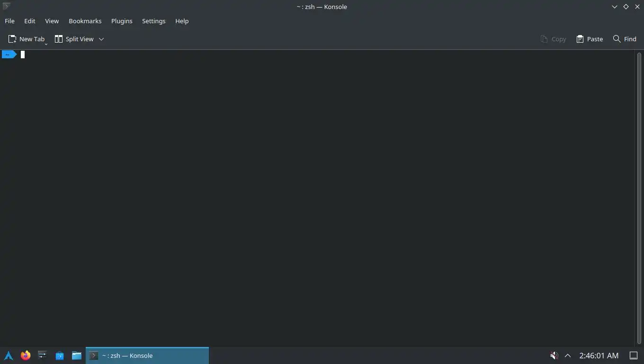Expand the hidden system tray icons arrow
644x364 pixels.
[568, 355]
